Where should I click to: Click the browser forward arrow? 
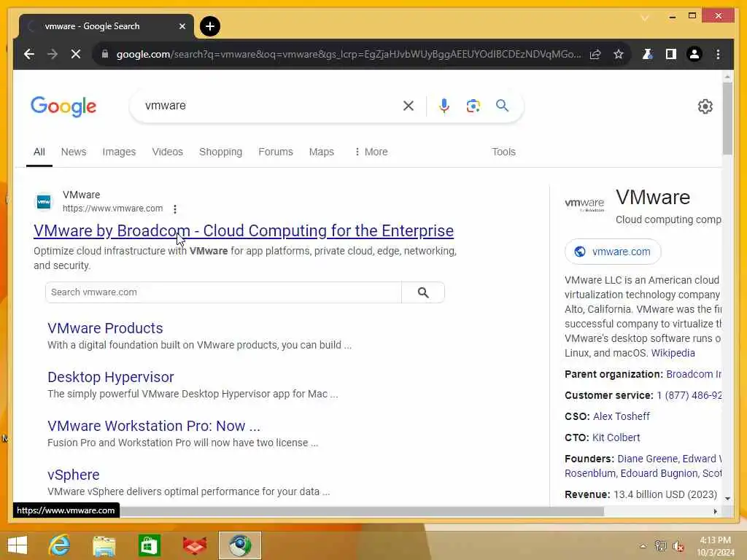coord(53,54)
